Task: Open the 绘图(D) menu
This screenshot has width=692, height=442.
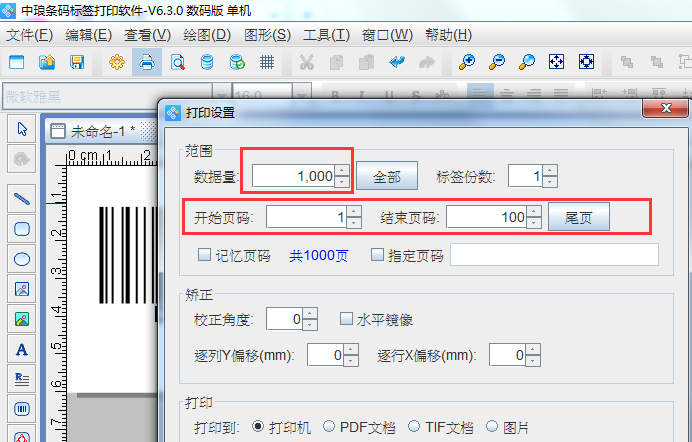Action: pyautogui.click(x=209, y=35)
